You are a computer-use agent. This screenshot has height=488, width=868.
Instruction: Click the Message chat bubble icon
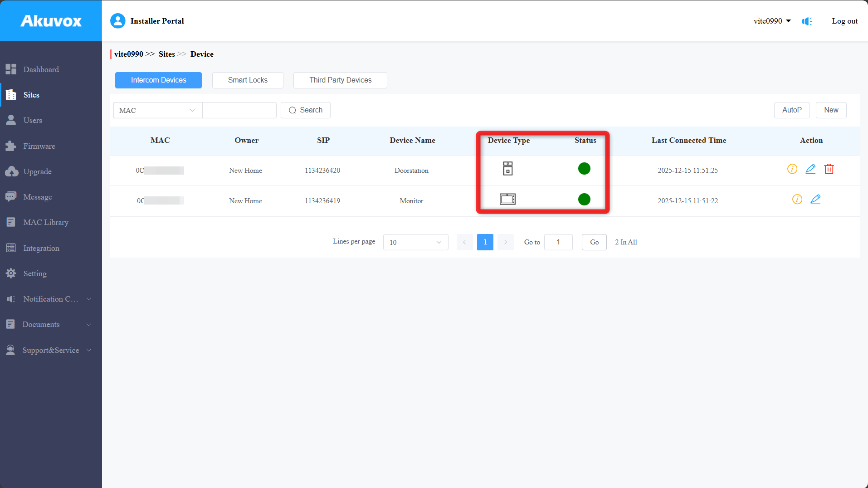[11, 197]
